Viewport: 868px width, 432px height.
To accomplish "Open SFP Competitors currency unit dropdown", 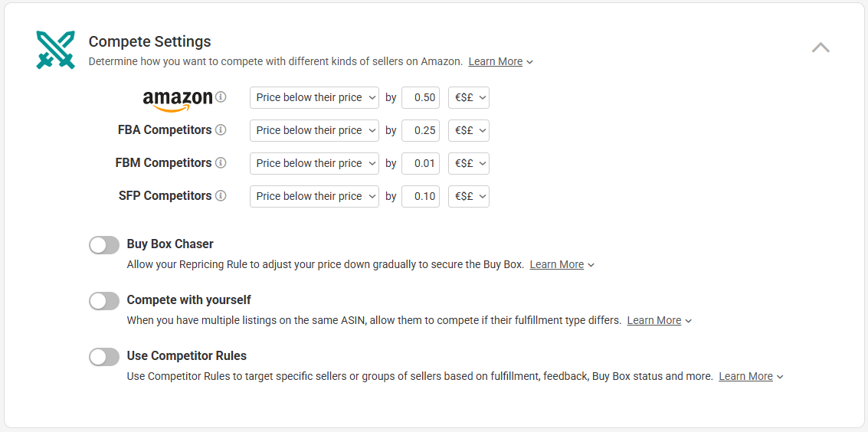I will point(469,196).
